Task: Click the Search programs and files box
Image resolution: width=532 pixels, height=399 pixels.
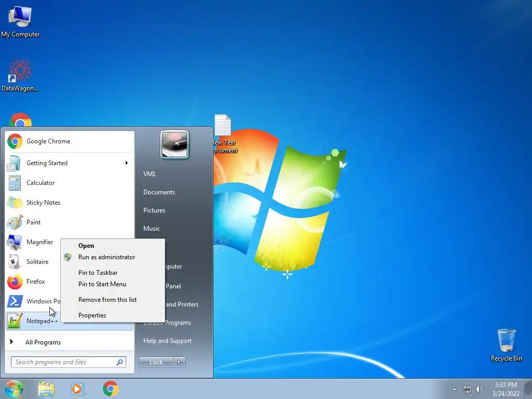Action: point(68,362)
